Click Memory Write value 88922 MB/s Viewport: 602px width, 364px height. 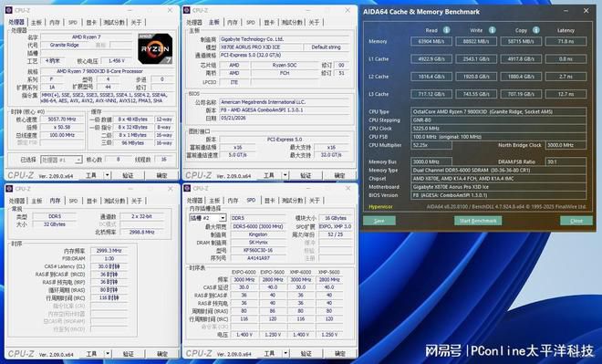tap(476, 41)
